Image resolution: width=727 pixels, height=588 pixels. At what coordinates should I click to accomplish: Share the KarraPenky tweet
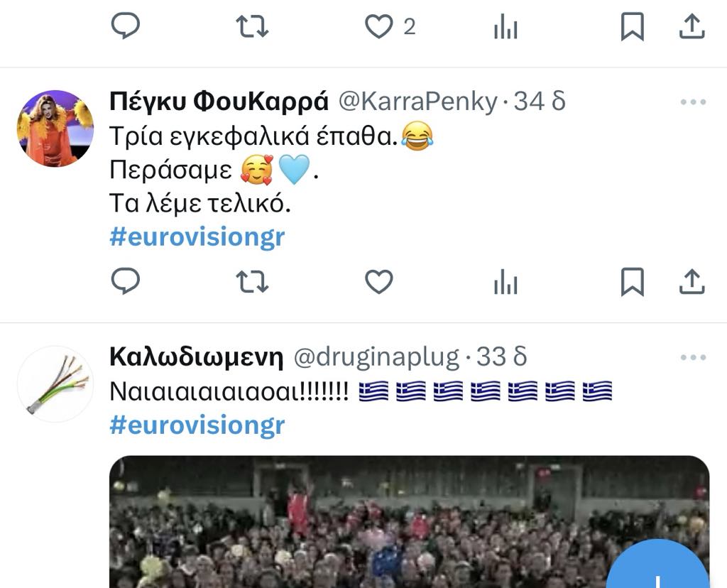click(692, 281)
